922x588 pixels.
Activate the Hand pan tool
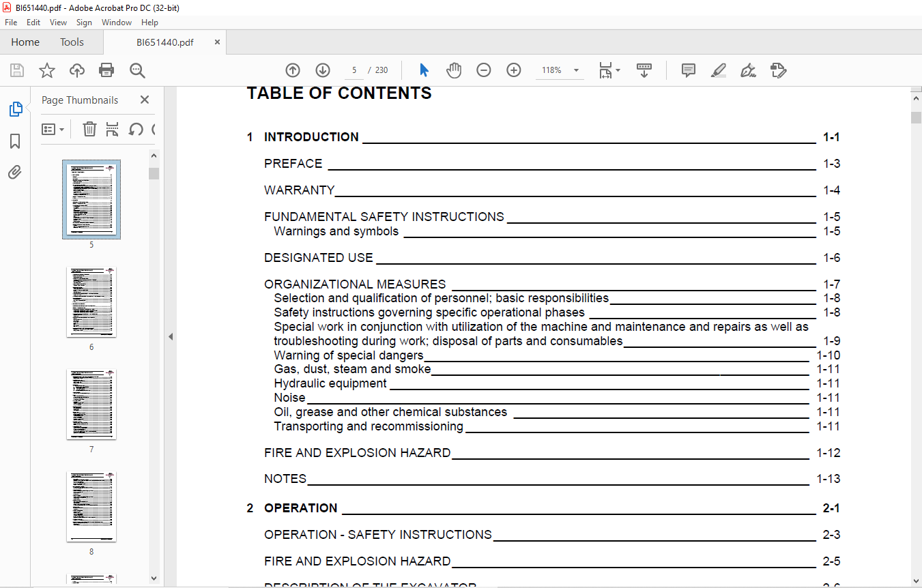454,70
